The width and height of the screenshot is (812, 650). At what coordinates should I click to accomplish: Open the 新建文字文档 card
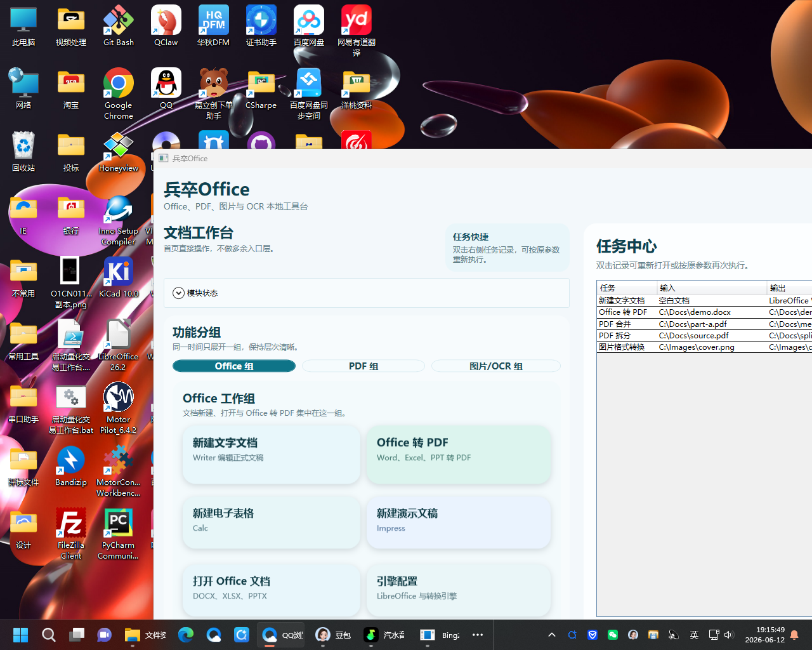(x=272, y=454)
